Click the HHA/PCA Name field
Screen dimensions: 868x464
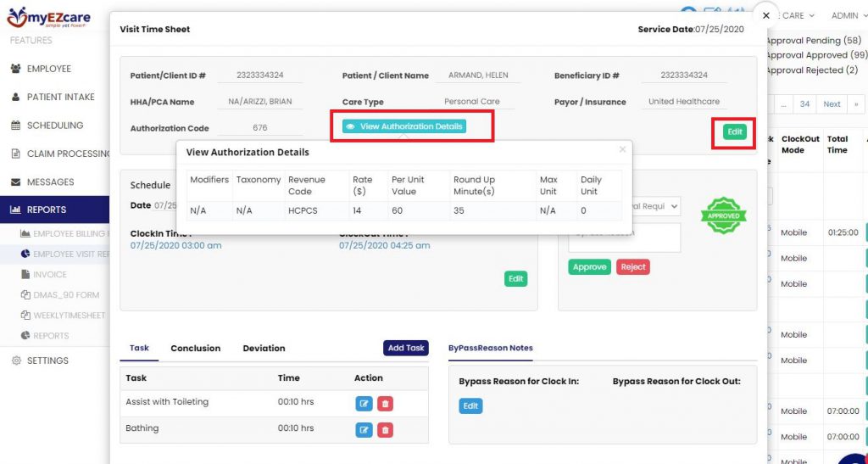[x=259, y=102]
